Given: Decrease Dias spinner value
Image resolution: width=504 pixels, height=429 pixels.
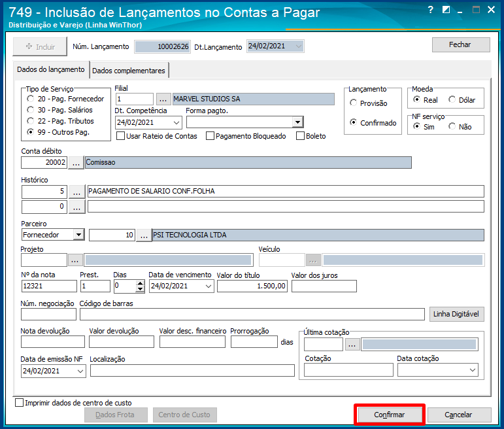Looking at the screenshot, I should [x=140, y=289].
